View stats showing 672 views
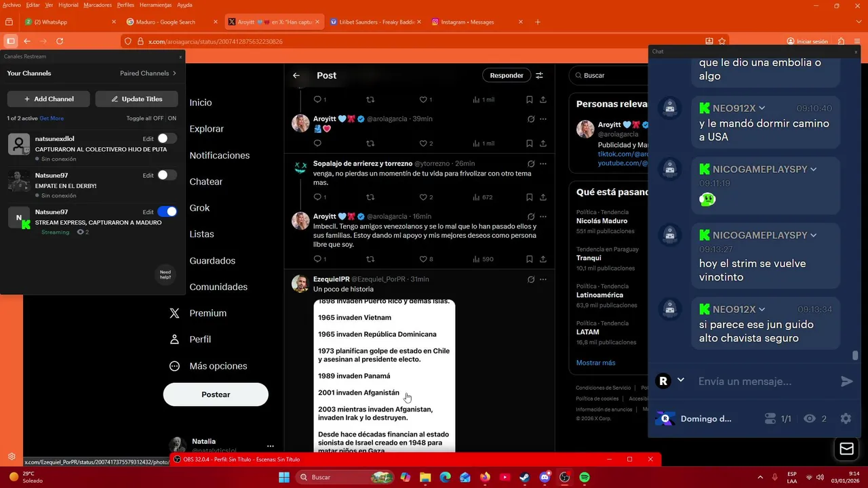868x488 pixels. (482, 197)
